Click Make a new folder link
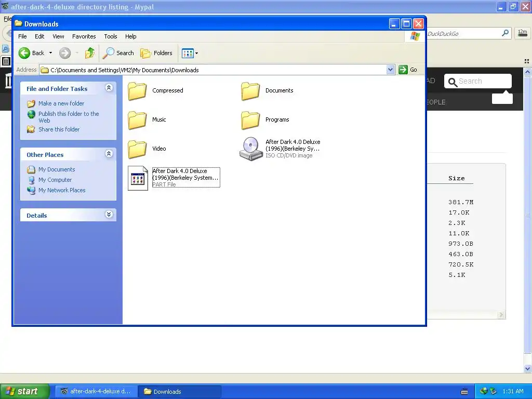The height and width of the screenshot is (399, 532). pos(61,103)
